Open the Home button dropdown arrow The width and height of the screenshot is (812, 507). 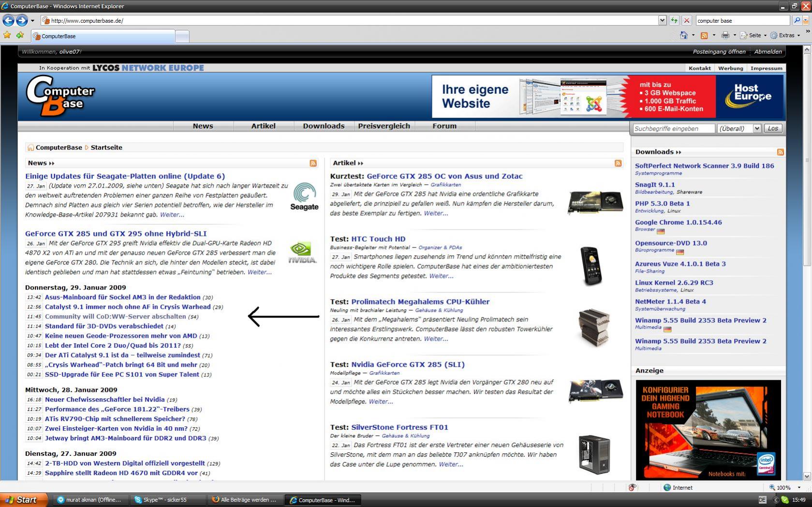(693, 35)
